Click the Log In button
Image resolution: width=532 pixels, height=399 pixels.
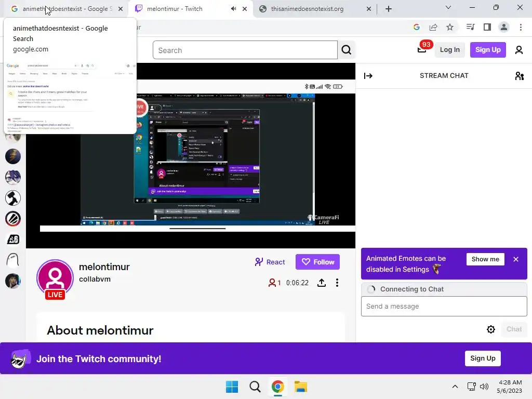tap(449, 50)
